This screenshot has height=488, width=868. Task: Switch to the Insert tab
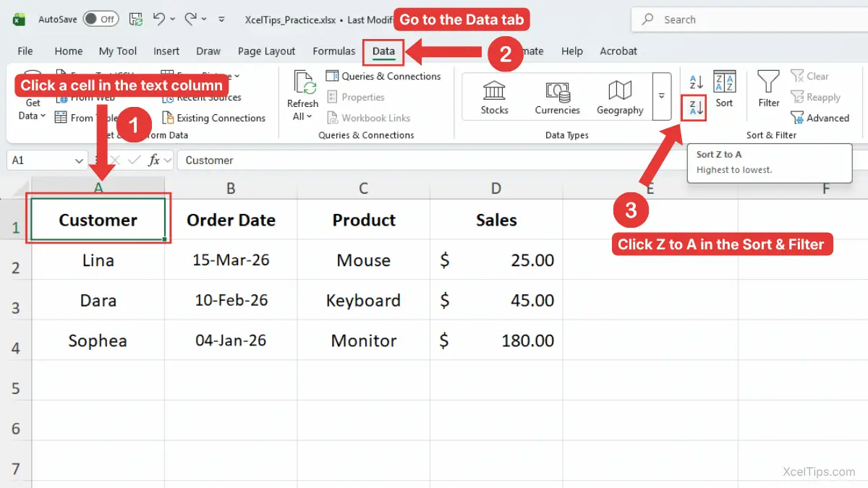[166, 51]
